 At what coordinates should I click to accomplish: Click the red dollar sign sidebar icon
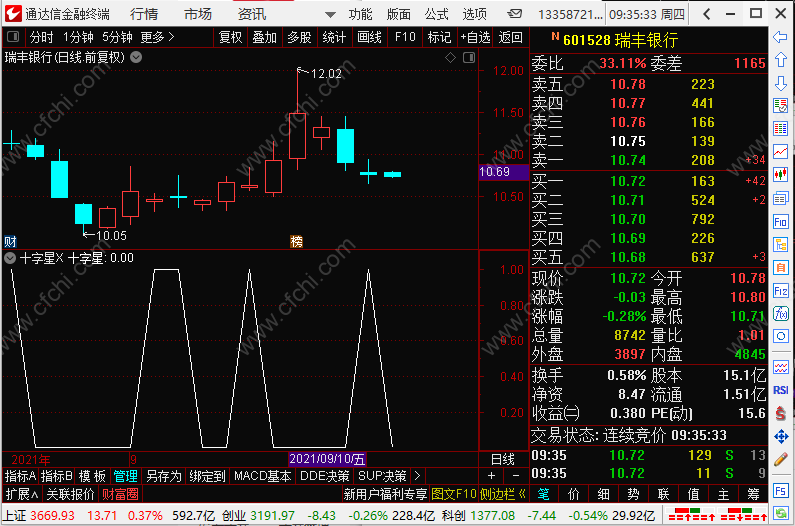coord(780,413)
